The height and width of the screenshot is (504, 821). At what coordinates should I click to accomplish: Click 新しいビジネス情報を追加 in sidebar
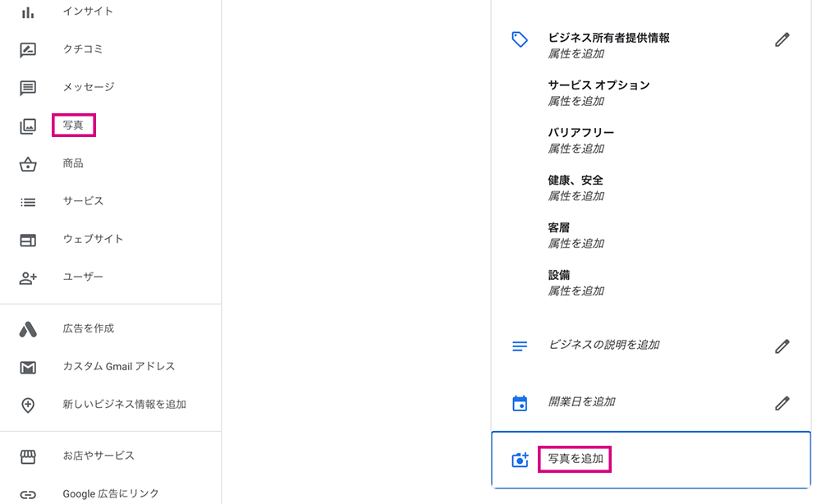125,404
